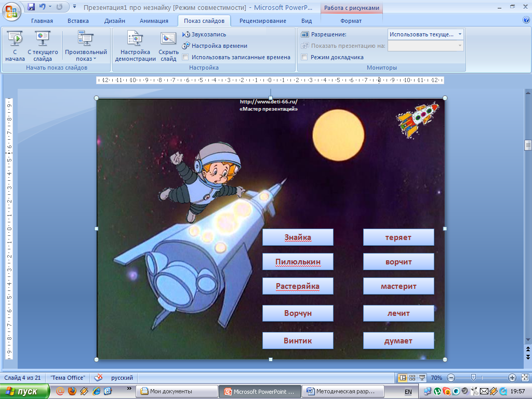532x399 pixels.
Task: Select the «Растеряйка» button on the slide
Action: (298, 286)
